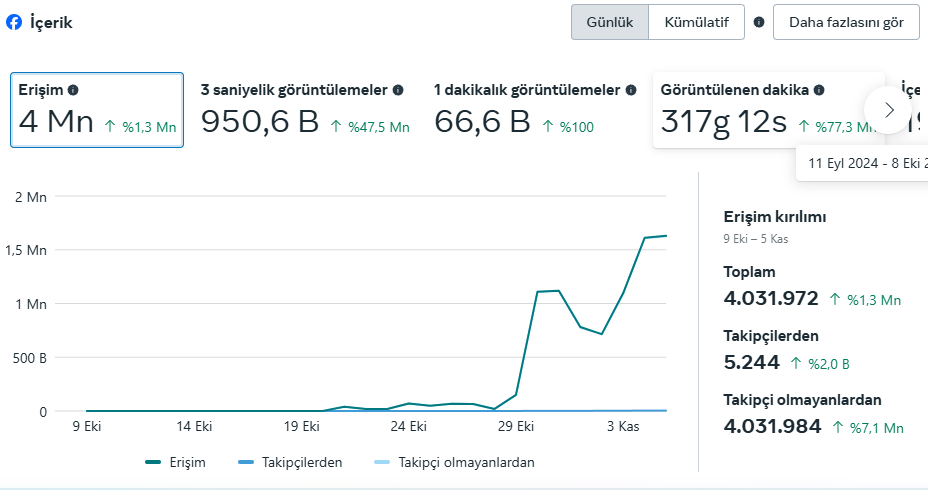
Task: Select the Erişim metric card
Action: coord(97,110)
